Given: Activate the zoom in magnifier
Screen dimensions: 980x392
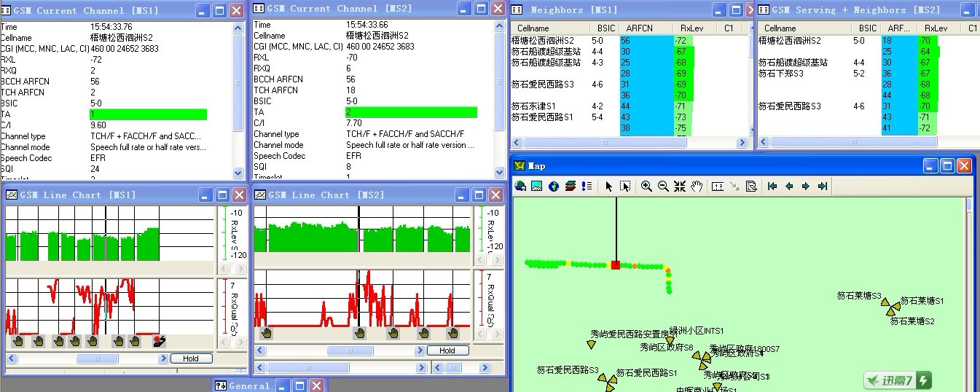Looking at the screenshot, I should click(646, 187).
